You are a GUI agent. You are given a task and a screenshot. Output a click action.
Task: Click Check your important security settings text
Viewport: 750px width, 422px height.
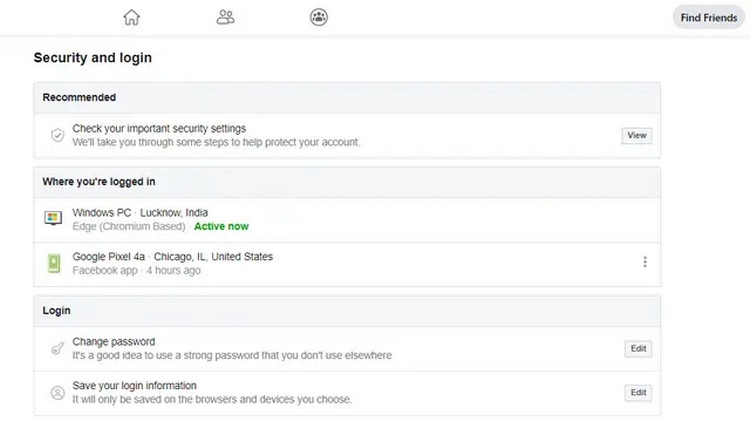coord(159,129)
